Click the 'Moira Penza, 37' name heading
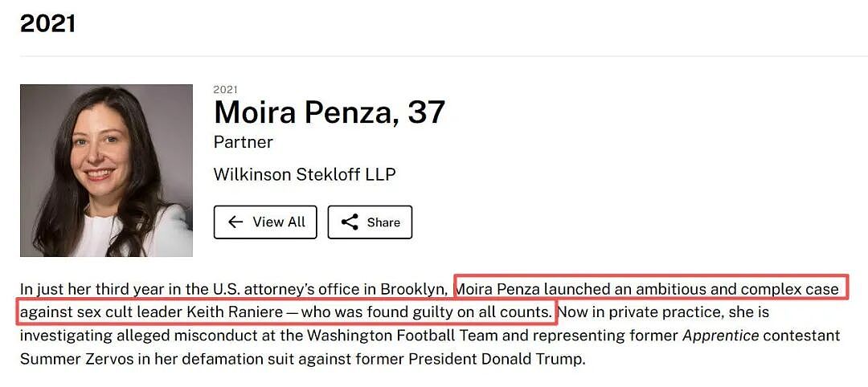The height and width of the screenshot is (387, 868). 330,112
